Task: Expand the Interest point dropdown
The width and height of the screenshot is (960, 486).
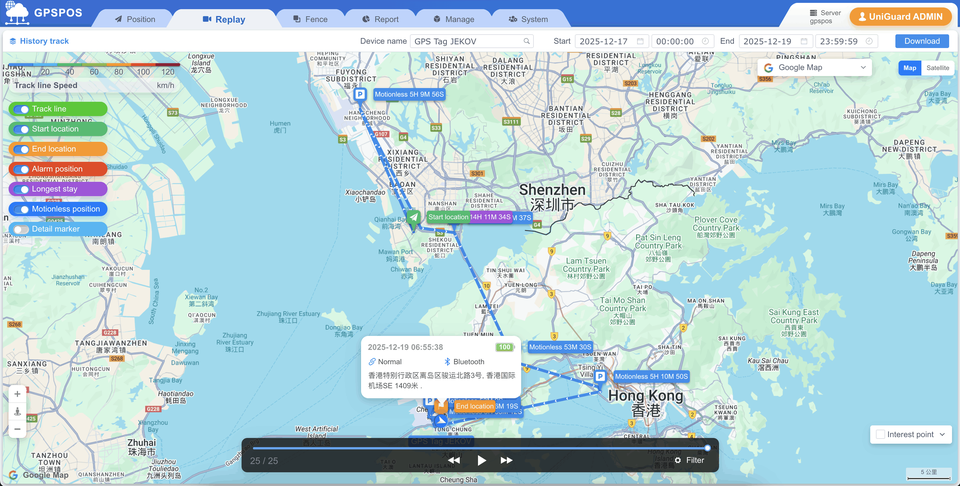Action: (x=910, y=434)
